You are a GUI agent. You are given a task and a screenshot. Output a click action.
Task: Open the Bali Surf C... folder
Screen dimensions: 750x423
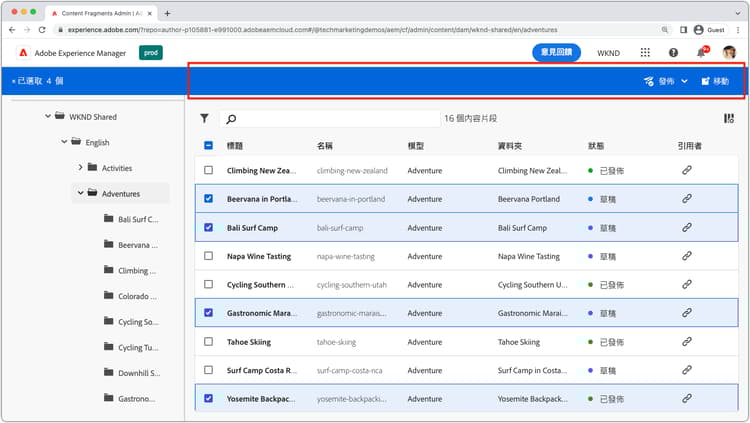pos(131,219)
